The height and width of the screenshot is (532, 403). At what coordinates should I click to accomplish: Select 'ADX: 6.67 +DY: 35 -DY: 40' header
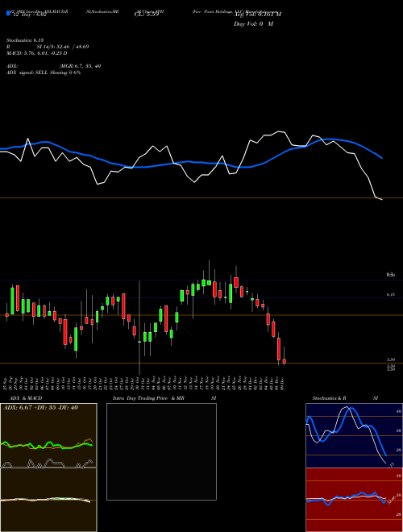[x=40, y=408]
